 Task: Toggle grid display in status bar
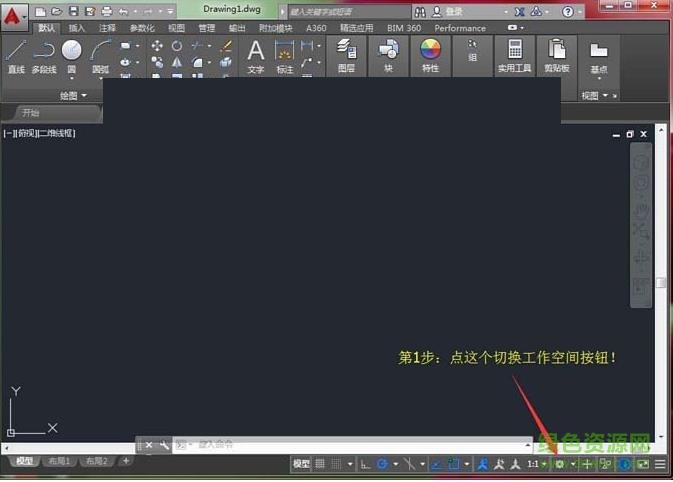coord(321,464)
